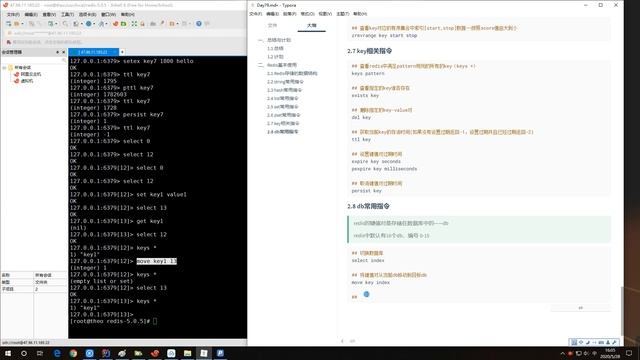Image resolution: width=640 pixels, height=360 pixels.
Task: Click the new session icon in Xshell toolbar
Action: (9, 24)
